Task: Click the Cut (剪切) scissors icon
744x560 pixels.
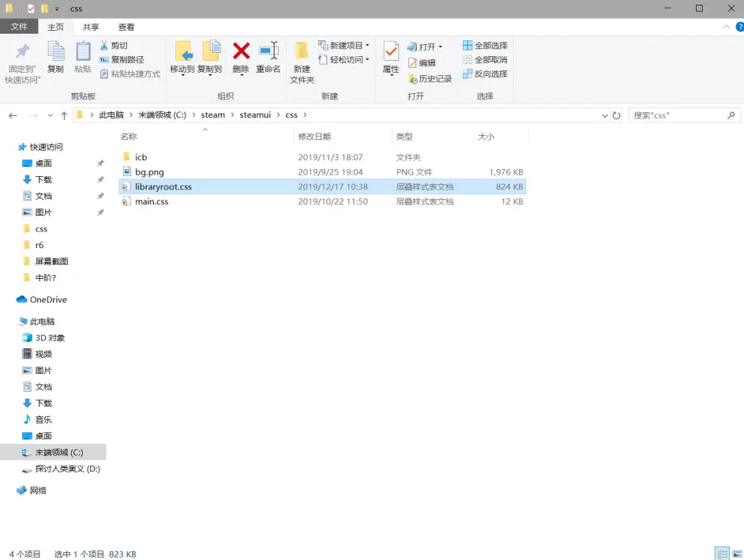Action: tap(104, 46)
